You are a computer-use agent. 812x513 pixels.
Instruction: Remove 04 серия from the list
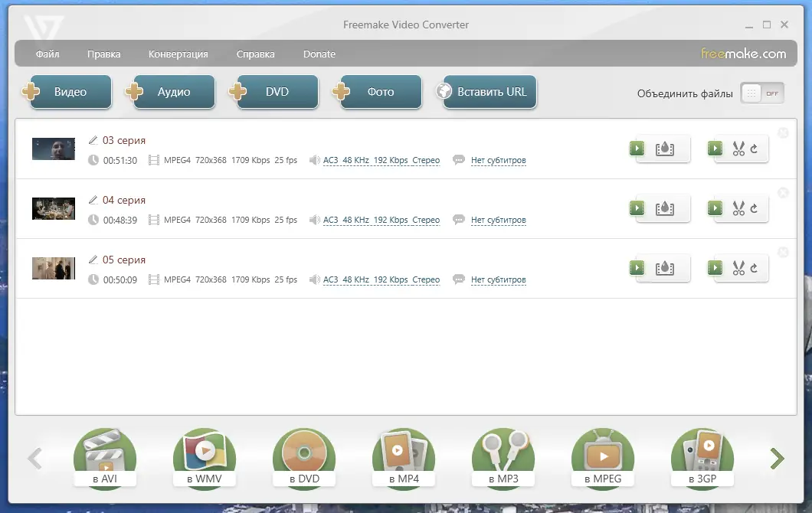tap(783, 193)
